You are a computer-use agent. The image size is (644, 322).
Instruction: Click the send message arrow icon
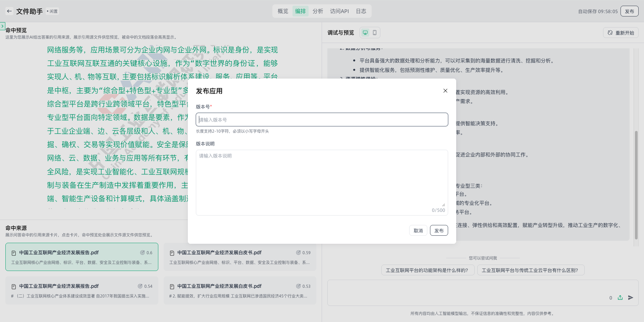click(631, 297)
